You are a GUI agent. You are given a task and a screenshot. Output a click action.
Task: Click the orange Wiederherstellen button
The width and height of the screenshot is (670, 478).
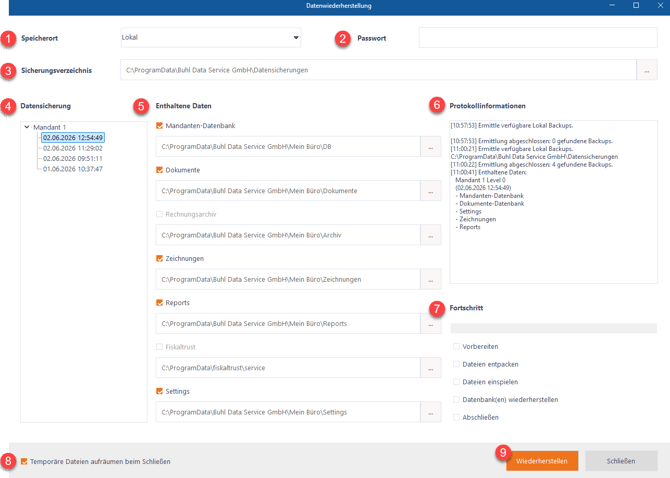tap(542, 461)
